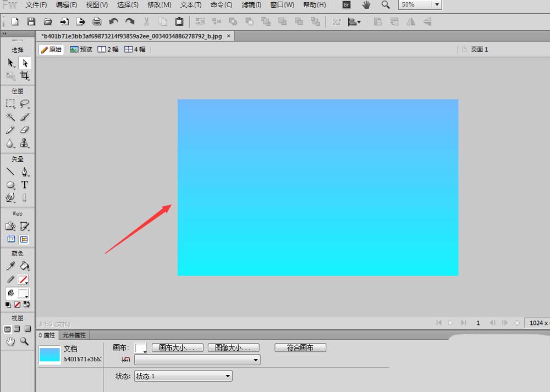Switch to standard screen mode
550x392 pixels.
(7, 329)
